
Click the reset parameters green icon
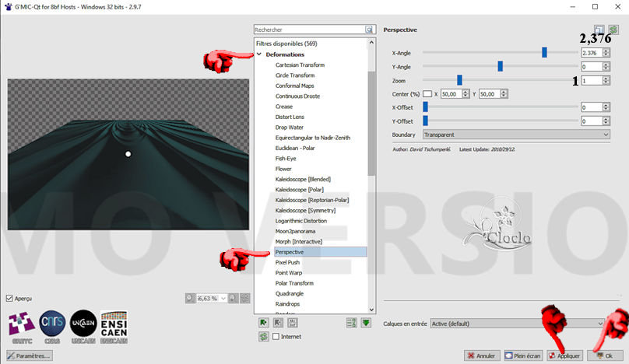(x=613, y=30)
